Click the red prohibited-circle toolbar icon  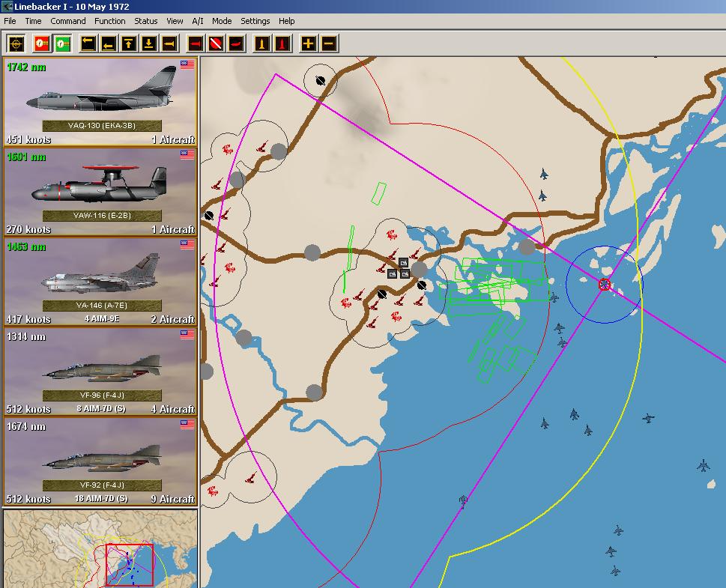coord(216,43)
